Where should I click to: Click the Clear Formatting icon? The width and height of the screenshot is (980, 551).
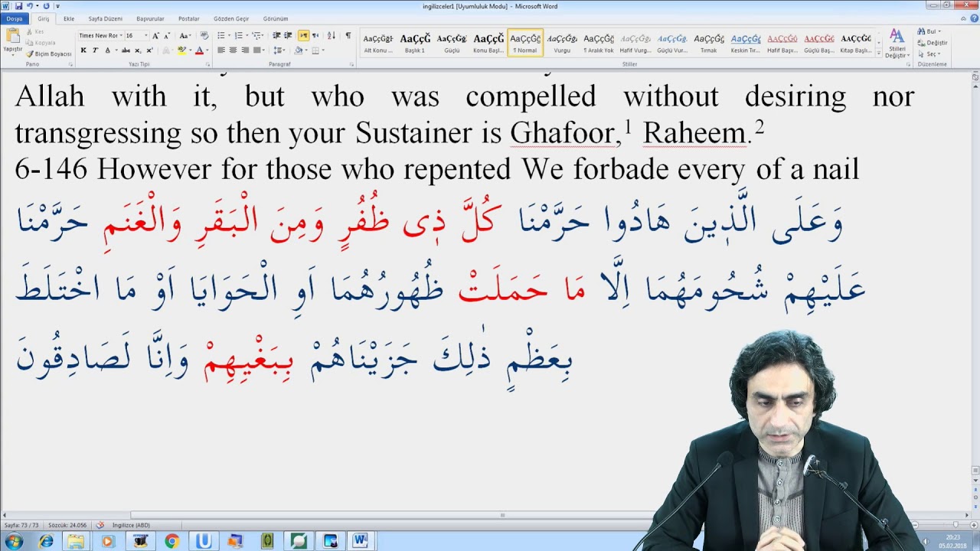click(204, 35)
